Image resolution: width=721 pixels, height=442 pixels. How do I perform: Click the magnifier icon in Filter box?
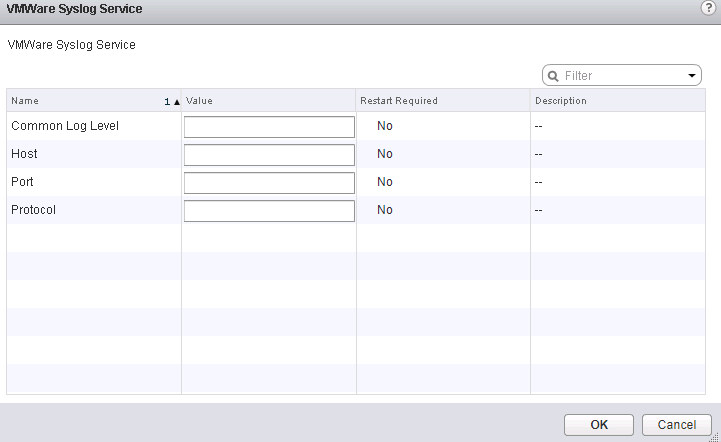point(554,76)
